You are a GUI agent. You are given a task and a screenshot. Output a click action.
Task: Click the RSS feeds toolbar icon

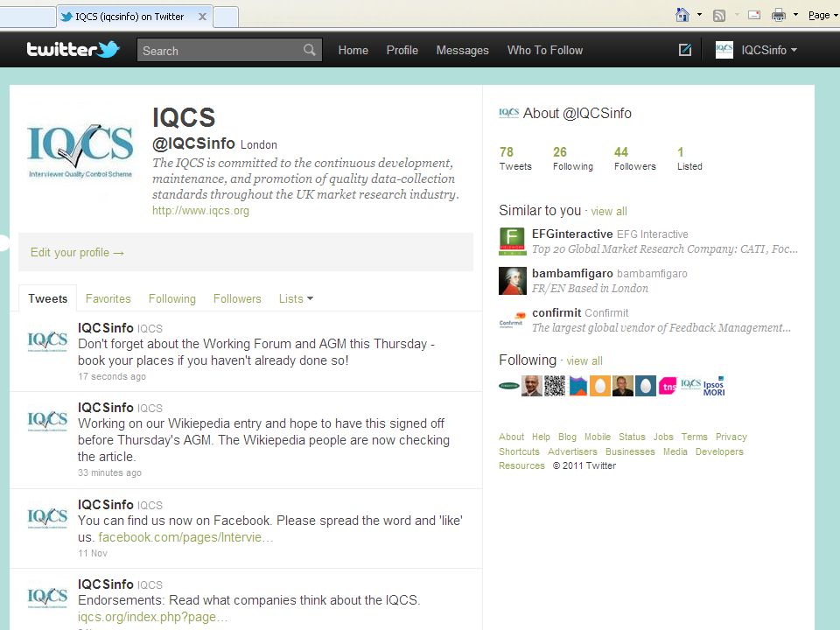coord(719,16)
